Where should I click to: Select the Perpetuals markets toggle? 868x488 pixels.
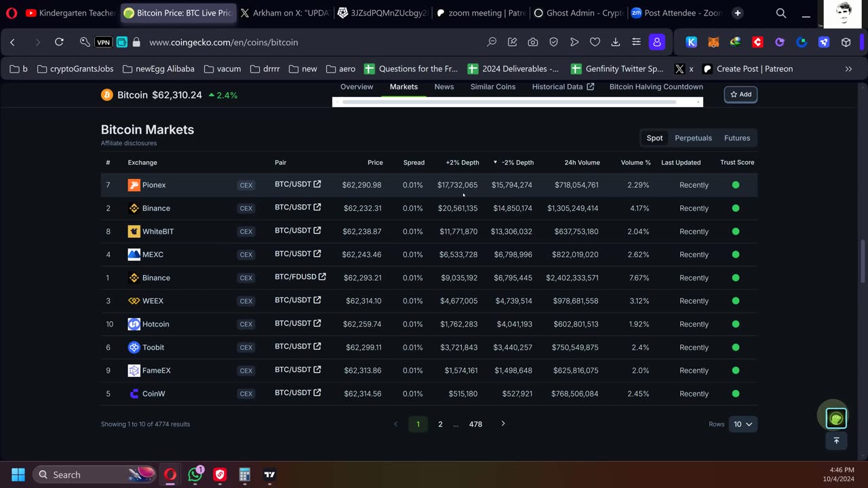[x=693, y=138]
